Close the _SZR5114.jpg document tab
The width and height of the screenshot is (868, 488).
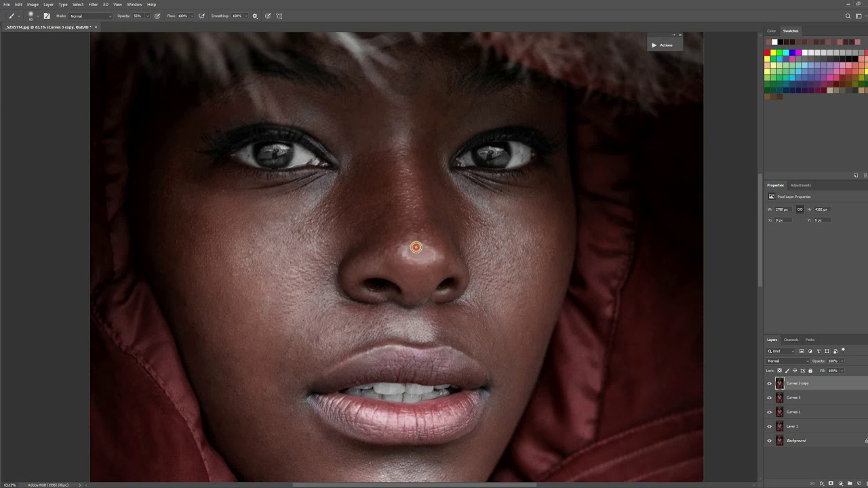96,27
